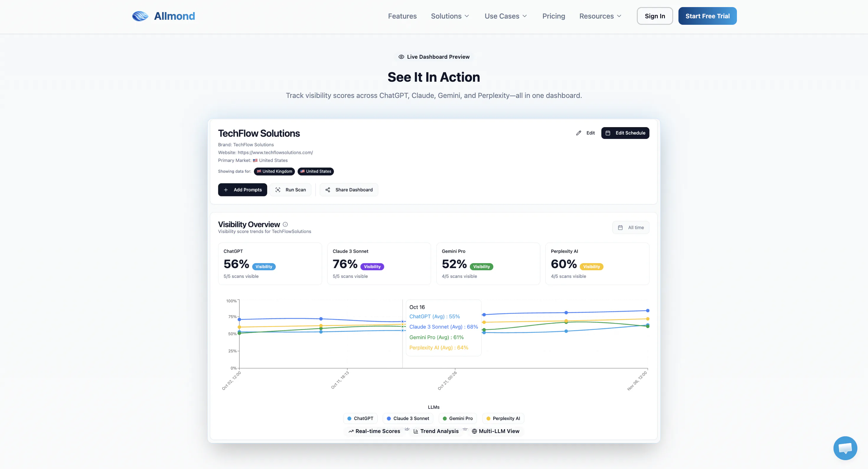Click the Run Scan button
The height and width of the screenshot is (469, 868).
coord(291,190)
